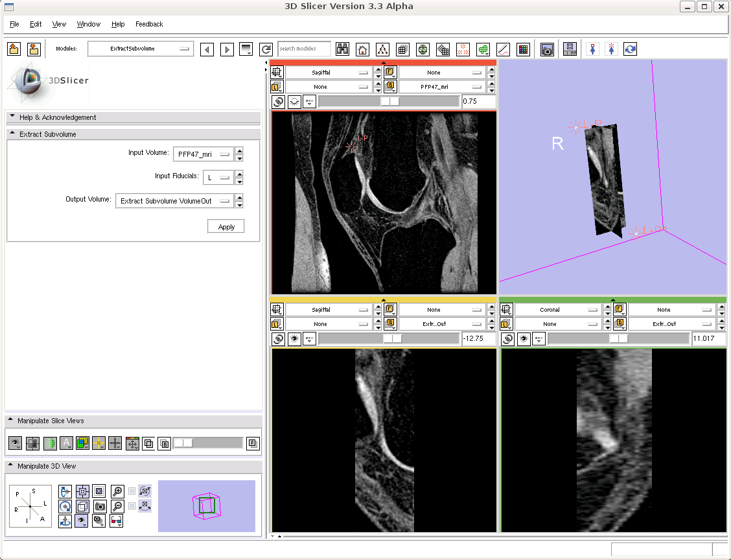Viewport: 731px width, 560px height.
Task: Open the Modules dropdown showing ExtractSubvolume
Action: 141,49
